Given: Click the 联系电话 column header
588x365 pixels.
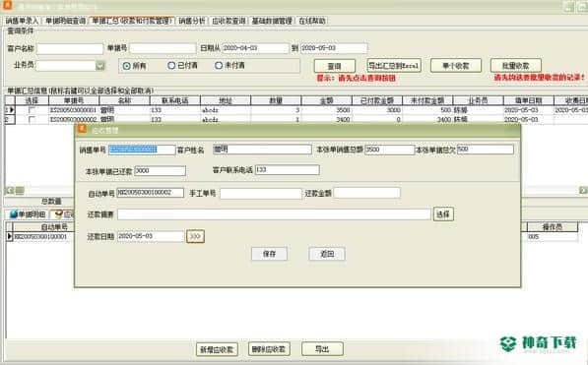Looking at the screenshot, I should [175, 100].
